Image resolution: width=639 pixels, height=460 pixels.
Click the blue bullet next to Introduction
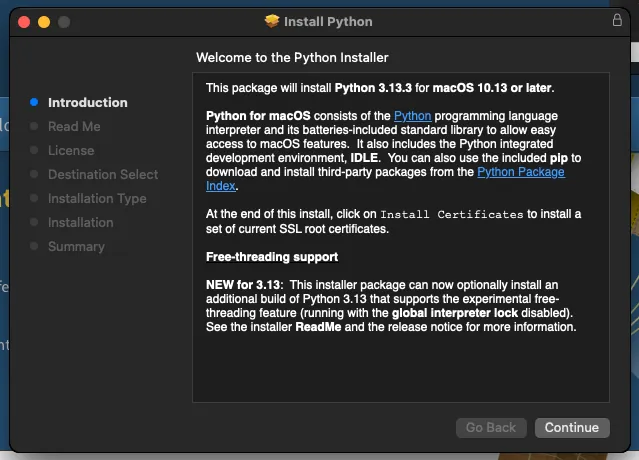coord(34,102)
